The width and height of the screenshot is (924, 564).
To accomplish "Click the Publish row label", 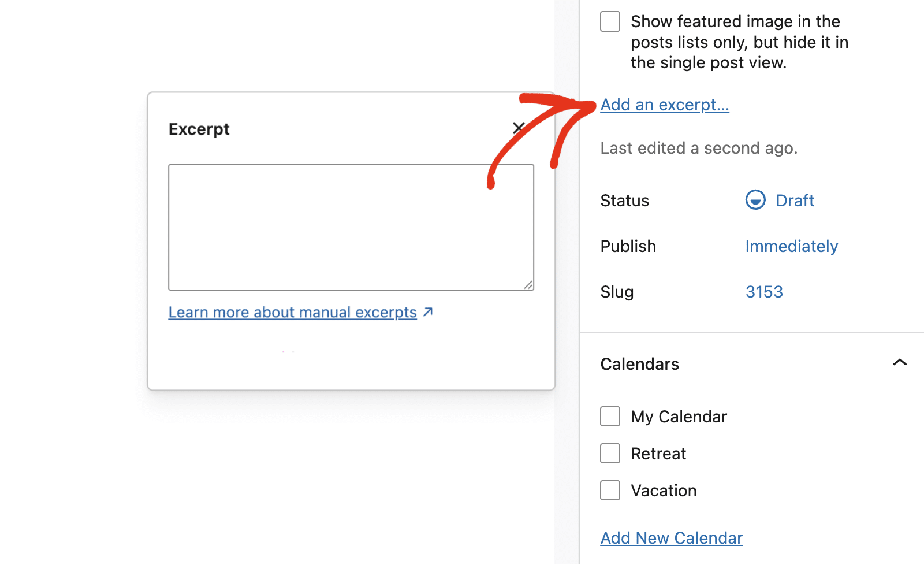I will 628,246.
